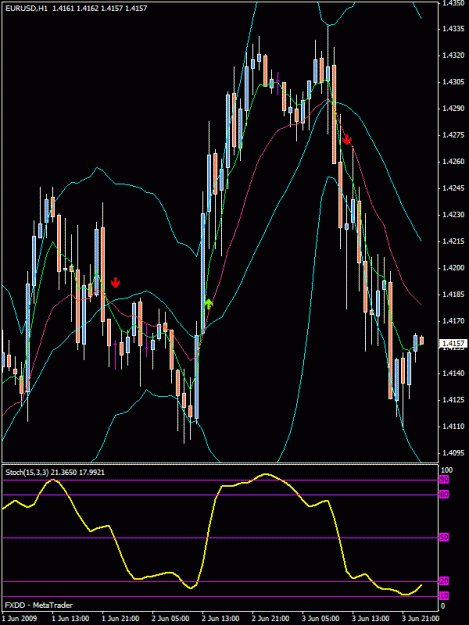The width and height of the screenshot is (469, 625).
Task: Click the 1.4170 price axis label
Action: tap(453, 321)
